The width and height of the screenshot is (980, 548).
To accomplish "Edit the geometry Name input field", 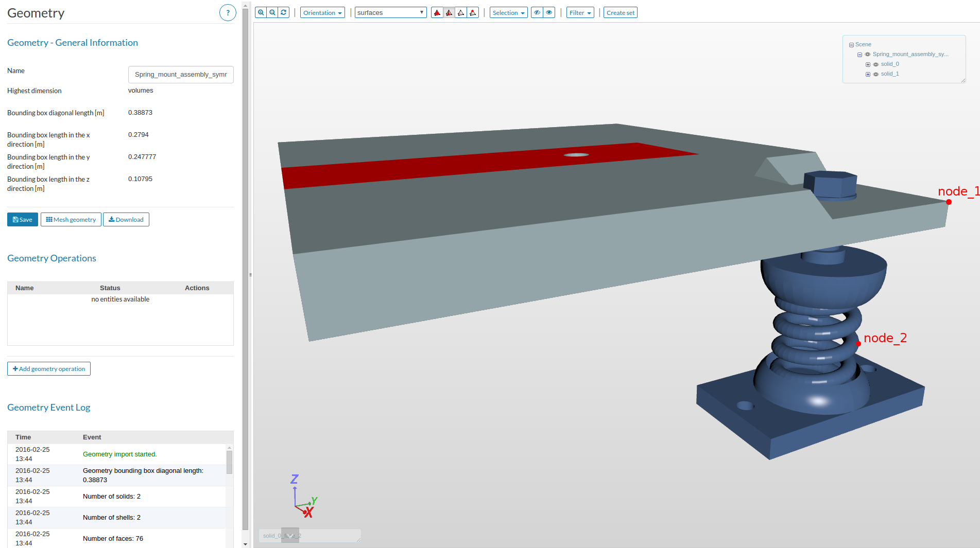I will point(181,74).
